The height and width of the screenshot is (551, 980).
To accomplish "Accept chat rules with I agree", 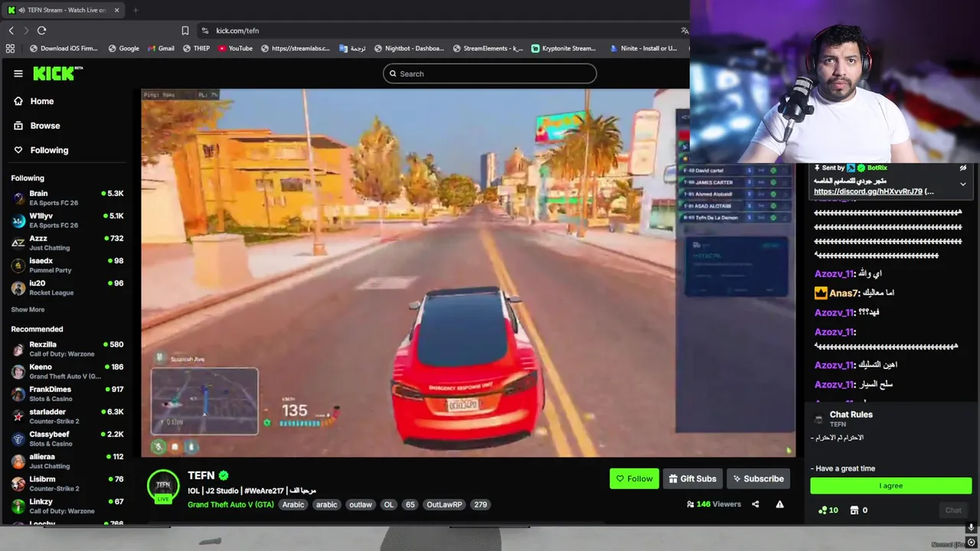I will [x=891, y=486].
